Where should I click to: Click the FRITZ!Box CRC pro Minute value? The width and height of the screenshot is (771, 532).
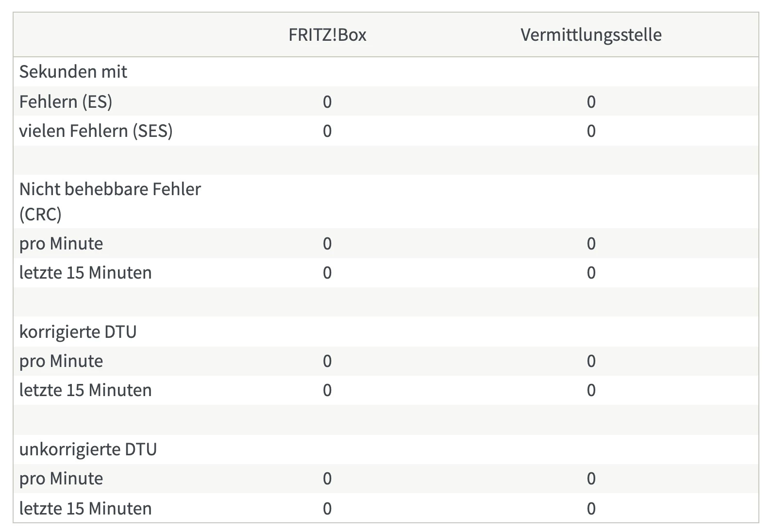(x=327, y=244)
